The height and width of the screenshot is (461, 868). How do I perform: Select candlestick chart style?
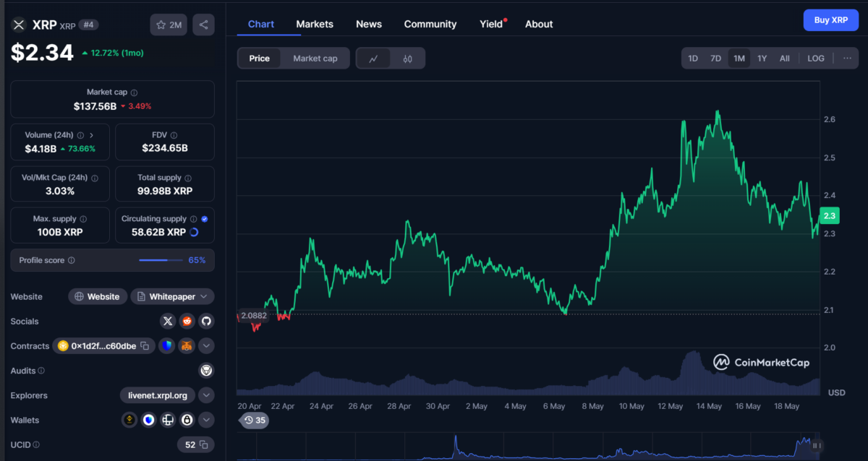[x=407, y=59]
